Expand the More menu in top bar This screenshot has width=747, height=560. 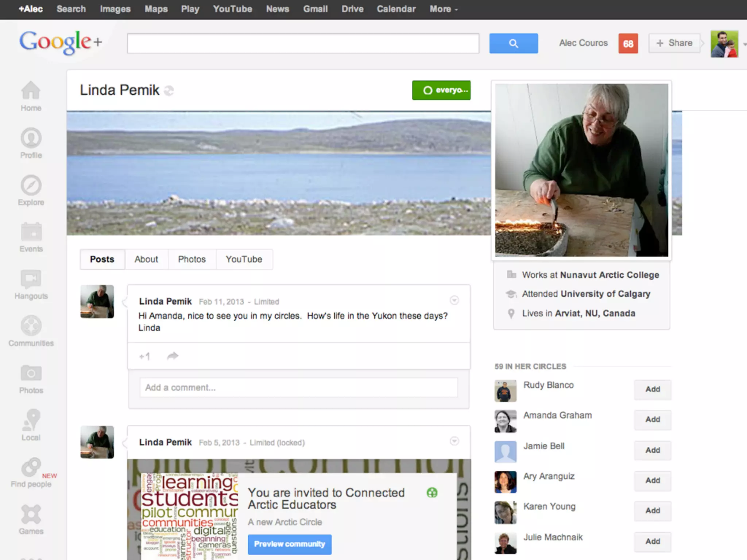click(x=443, y=9)
